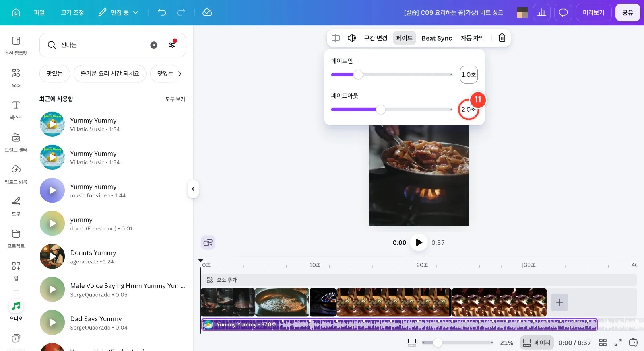The height and width of the screenshot is (351, 644).
Task: Open analytics chart icon in header
Action: pos(542,12)
